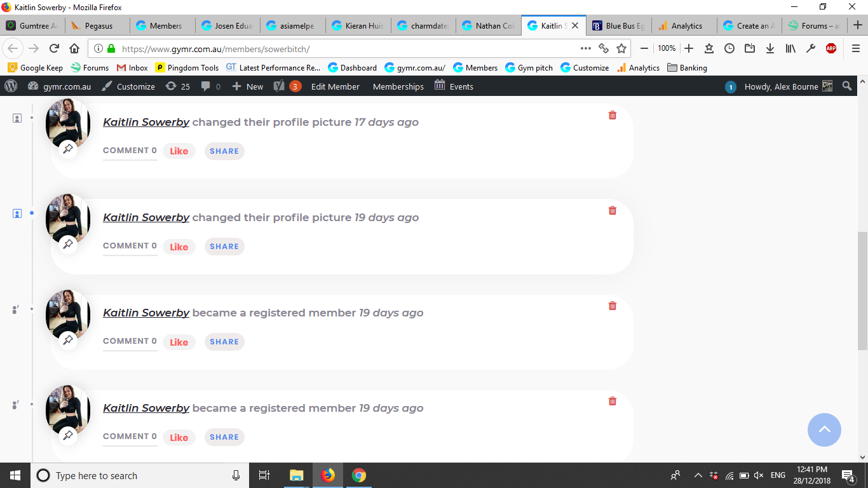The height and width of the screenshot is (488, 868).
Task: Open the downloads arrow icon
Action: click(770, 48)
